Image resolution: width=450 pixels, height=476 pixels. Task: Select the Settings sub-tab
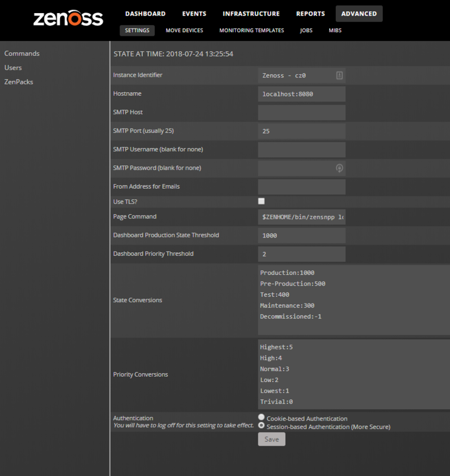(x=137, y=30)
